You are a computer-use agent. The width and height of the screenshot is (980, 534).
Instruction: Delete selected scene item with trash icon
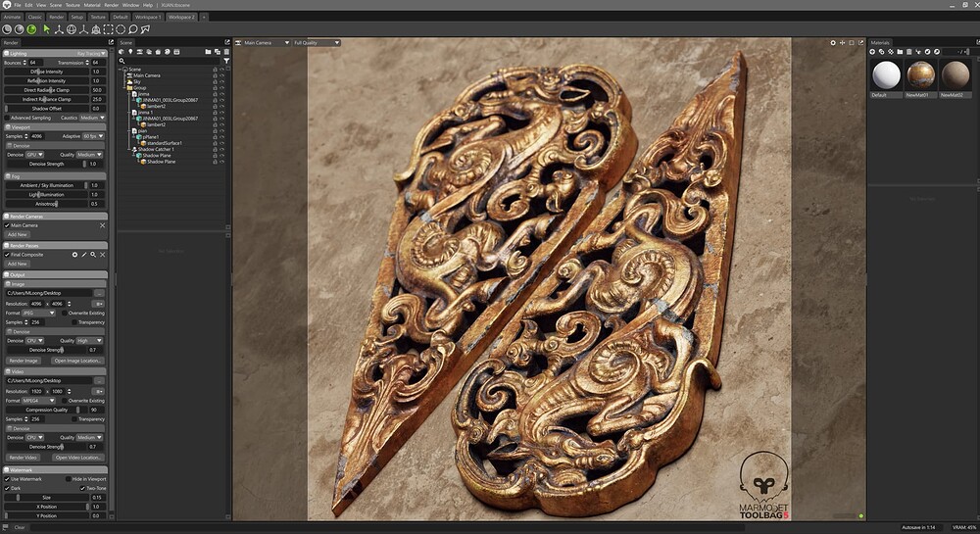point(226,52)
